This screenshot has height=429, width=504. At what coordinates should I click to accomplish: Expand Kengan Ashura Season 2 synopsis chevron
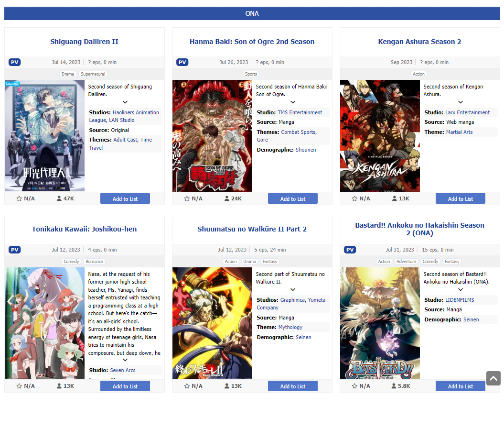tap(461, 102)
